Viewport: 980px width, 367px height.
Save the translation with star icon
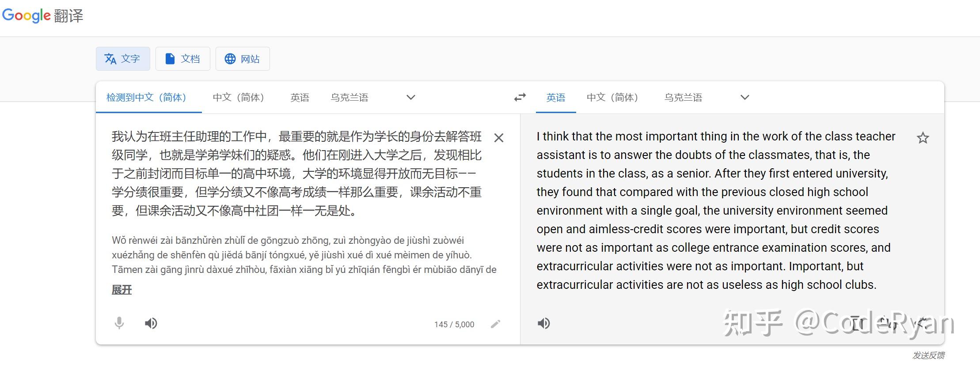pos(923,138)
